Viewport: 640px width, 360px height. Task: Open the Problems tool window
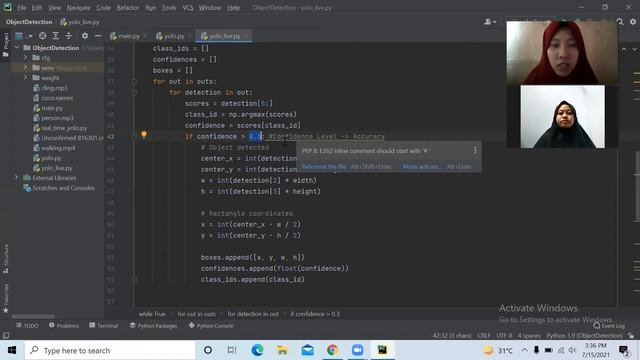point(64,326)
